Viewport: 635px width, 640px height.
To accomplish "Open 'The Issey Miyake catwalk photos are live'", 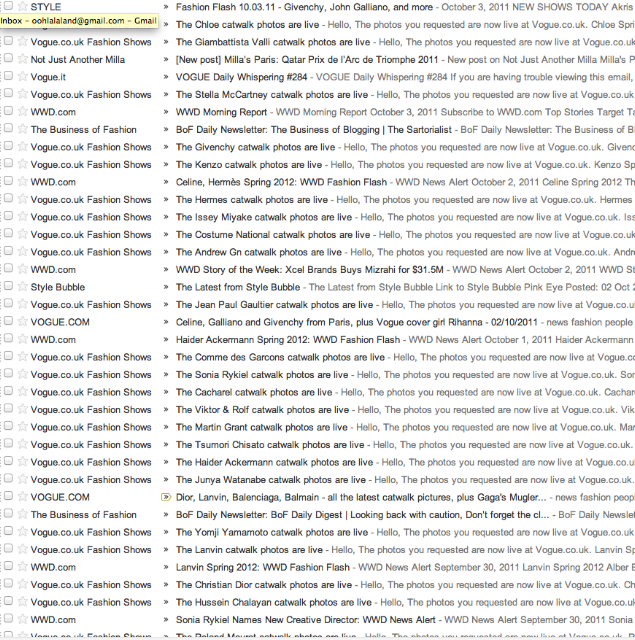I will tap(264, 217).
